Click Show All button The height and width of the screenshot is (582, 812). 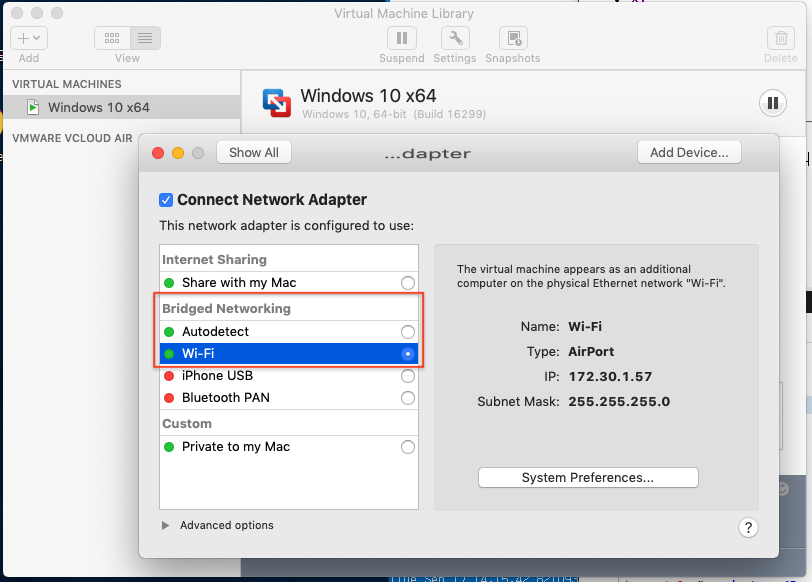click(x=254, y=153)
